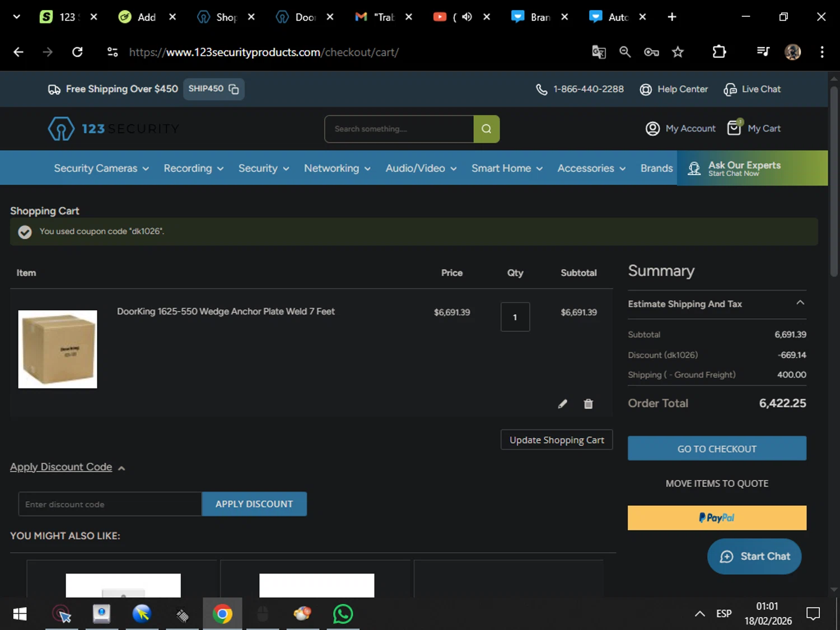Bookmark this page with star
This screenshot has width=840, height=630.
[x=678, y=52]
